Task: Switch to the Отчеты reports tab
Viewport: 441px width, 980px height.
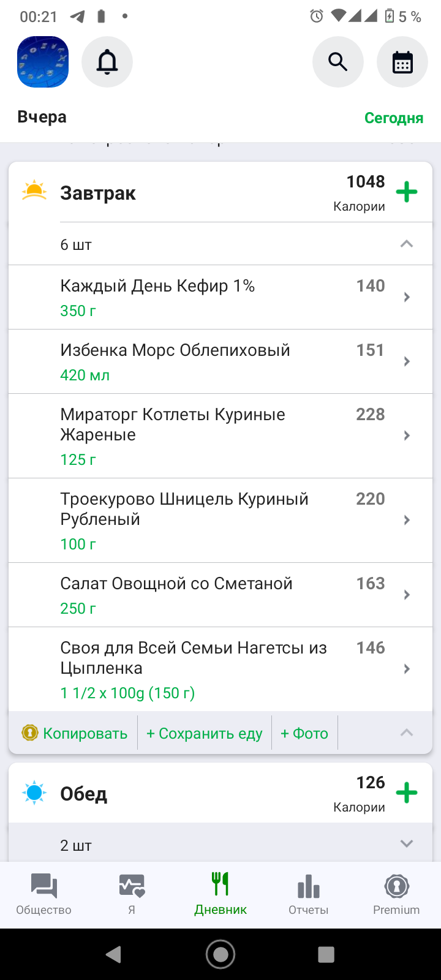Action: [x=309, y=894]
